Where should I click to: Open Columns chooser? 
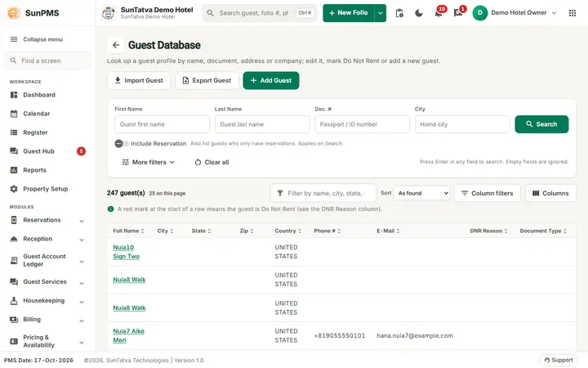(x=550, y=193)
